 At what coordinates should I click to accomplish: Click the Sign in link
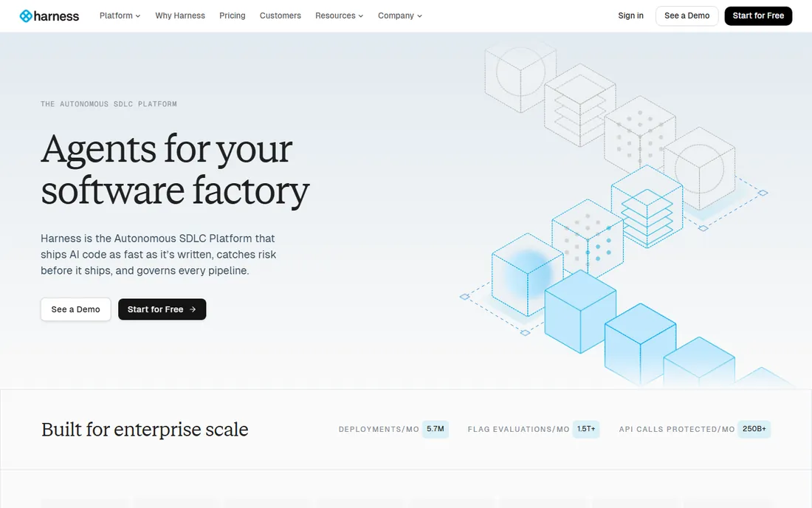coord(630,16)
